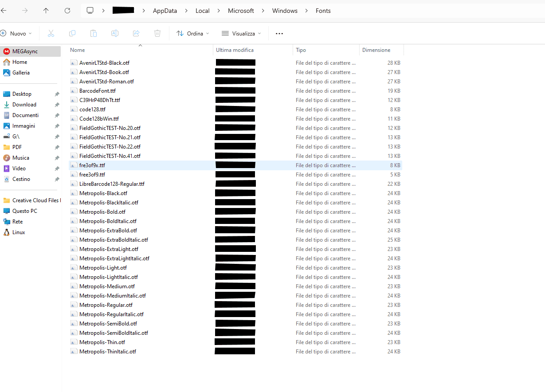Copy the selected font file
This screenshot has width=545, height=392.
click(72, 33)
